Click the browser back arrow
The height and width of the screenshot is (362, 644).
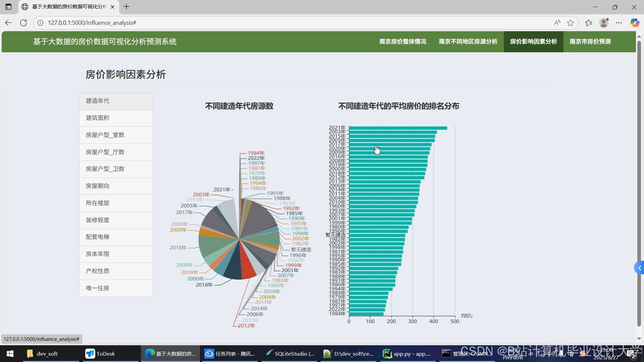pos(8,23)
